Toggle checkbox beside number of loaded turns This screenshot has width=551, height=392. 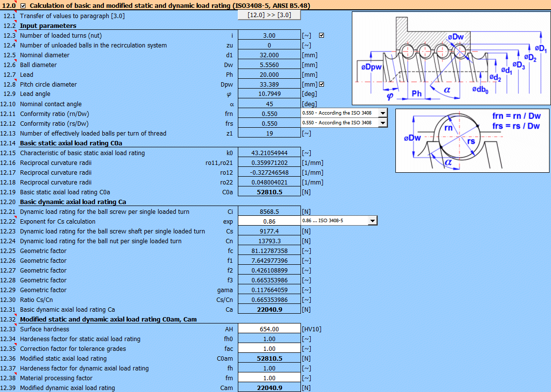[322, 35]
